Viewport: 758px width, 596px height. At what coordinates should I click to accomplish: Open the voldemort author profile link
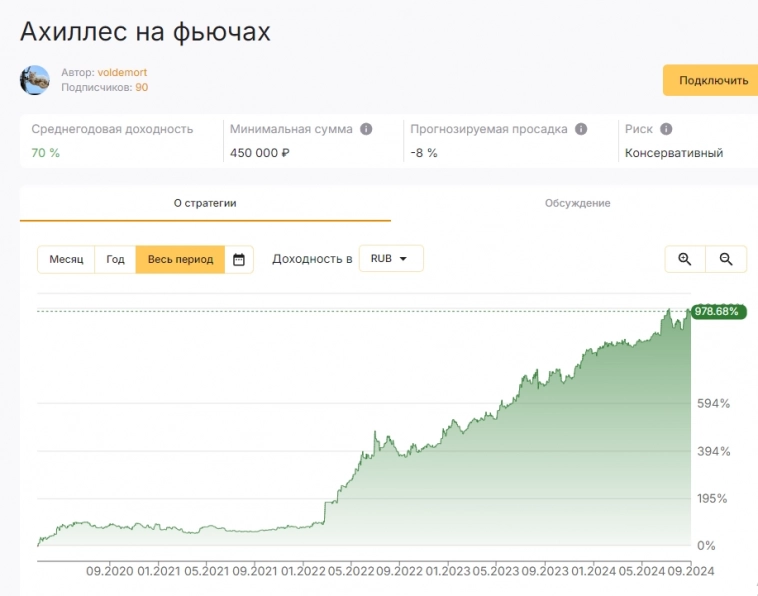(x=122, y=73)
